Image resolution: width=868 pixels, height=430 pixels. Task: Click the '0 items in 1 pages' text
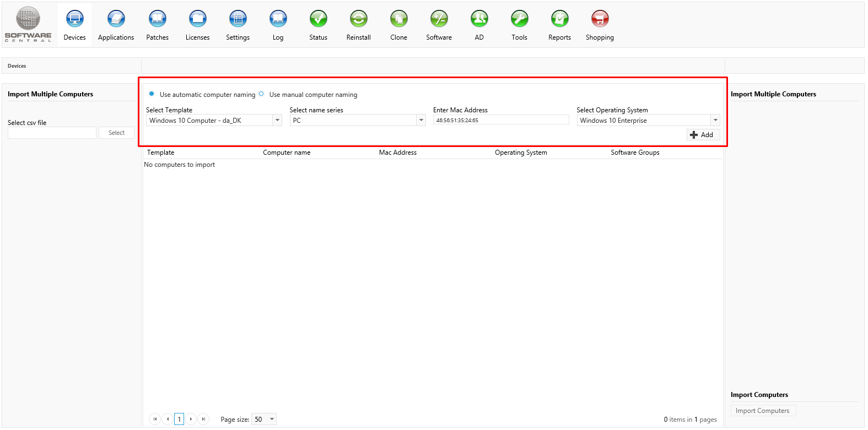point(691,420)
